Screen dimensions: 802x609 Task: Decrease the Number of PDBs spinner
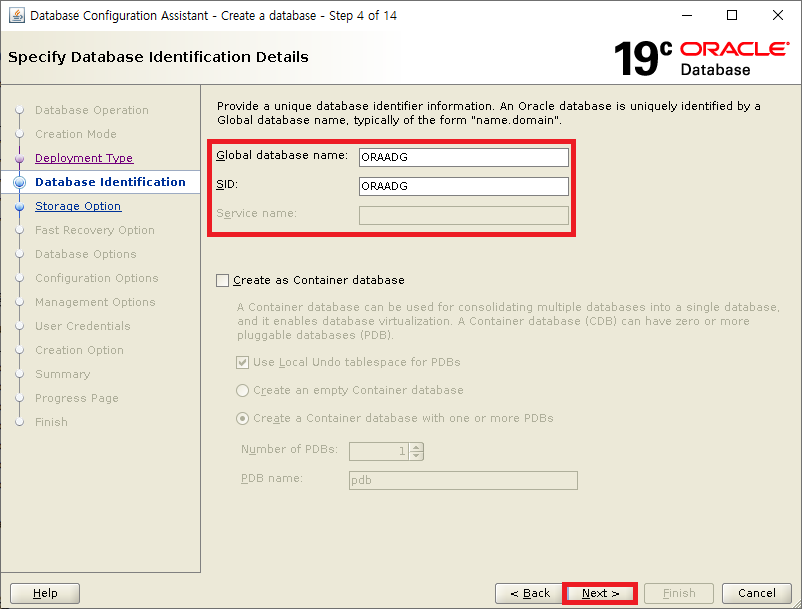[x=416, y=456]
